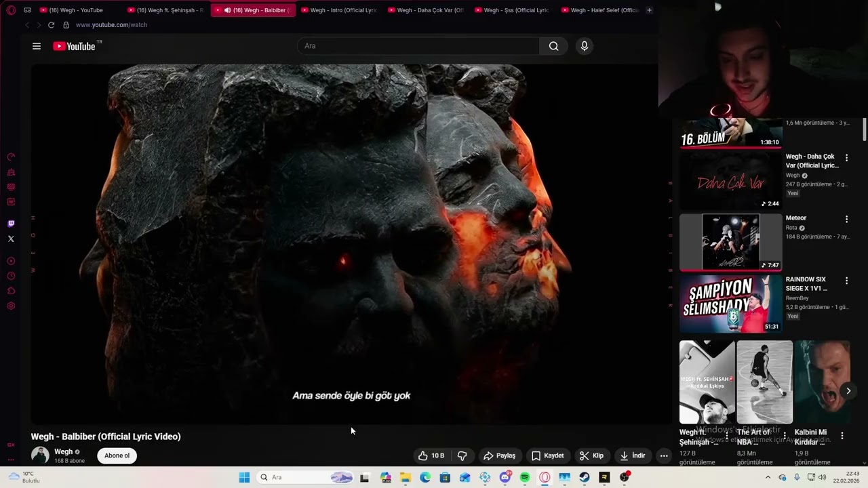Viewport: 868px width, 488px height.
Task: Open Kalbini Mi Kırdılar short
Action: click(822, 382)
